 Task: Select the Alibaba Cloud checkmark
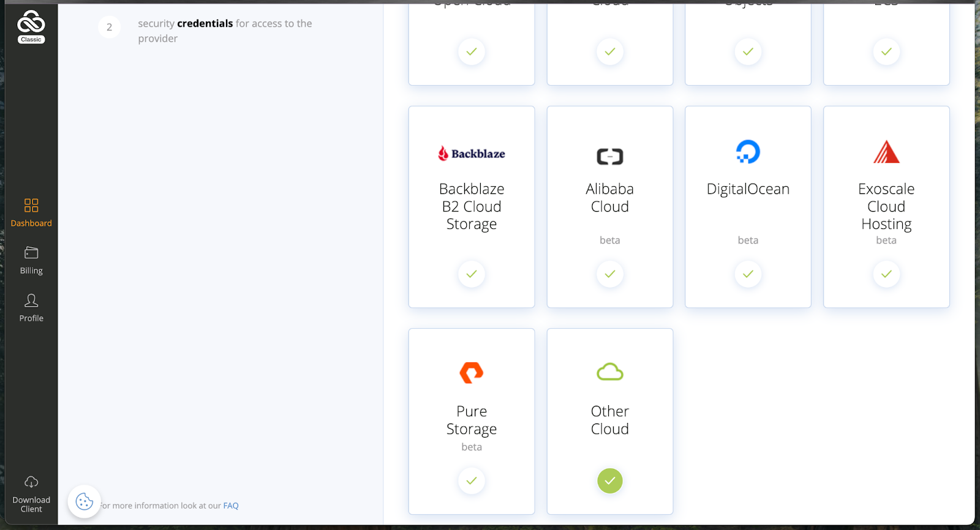click(x=610, y=274)
